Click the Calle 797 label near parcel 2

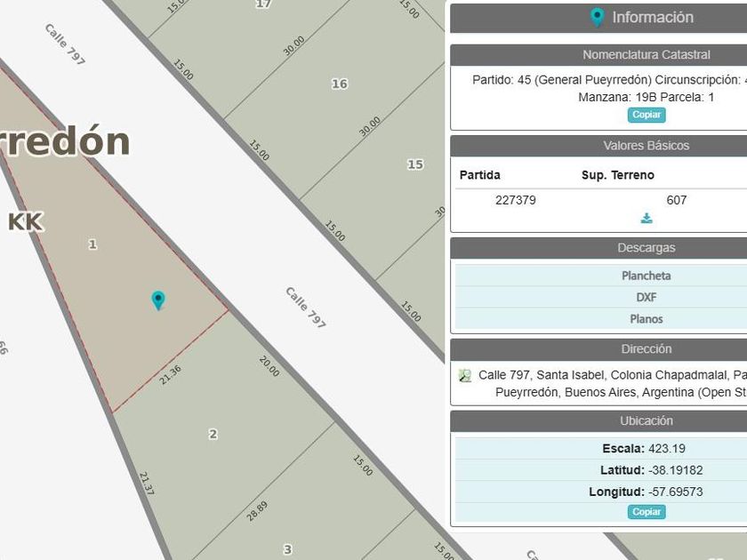click(x=306, y=308)
